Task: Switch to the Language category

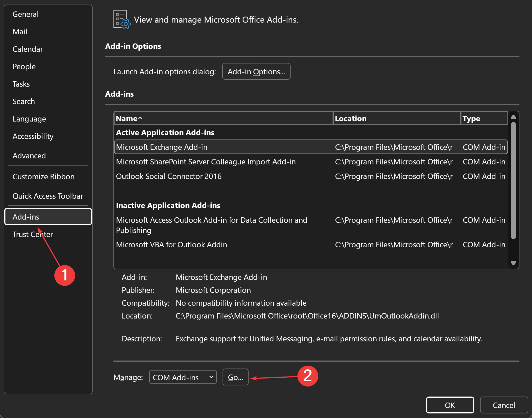Action: 48,119
